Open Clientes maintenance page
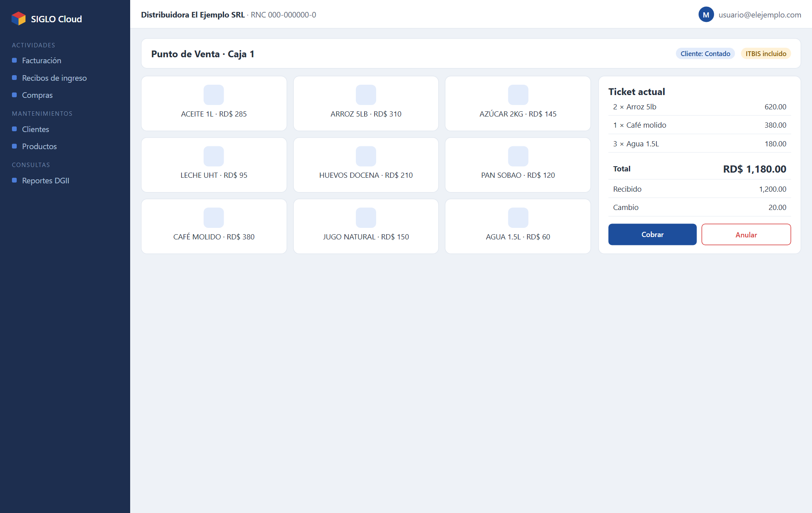The image size is (812, 513). (x=35, y=129)
